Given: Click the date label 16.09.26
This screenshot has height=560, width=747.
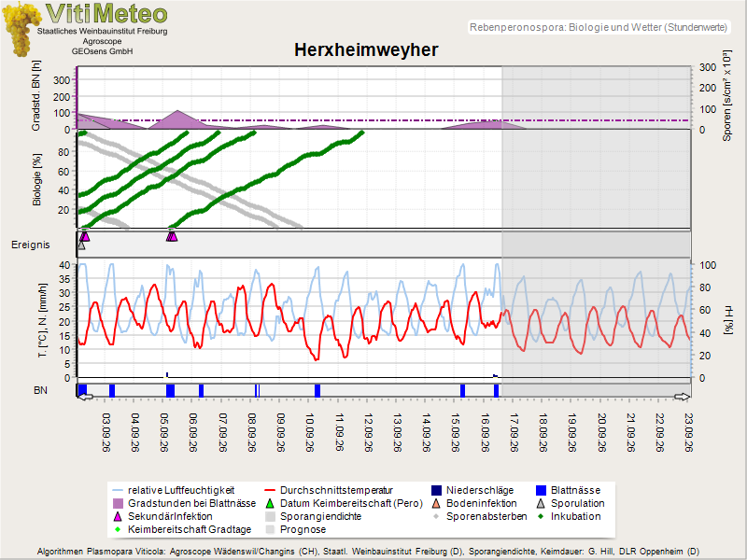Looking at the screenshot, I should (485, 432).
